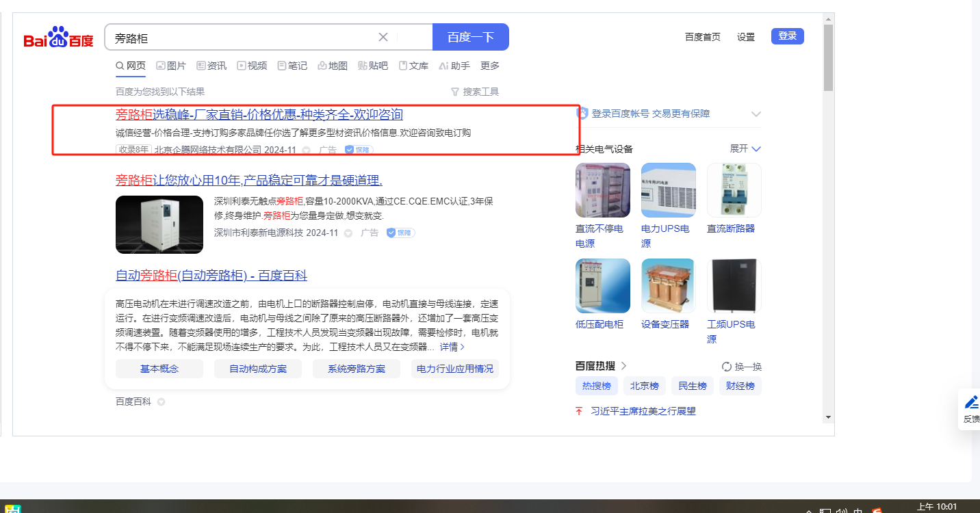Viewport: 980px width, 513px height.
Task: Select the 基本概念 section button
Action: tap(159, 369)
